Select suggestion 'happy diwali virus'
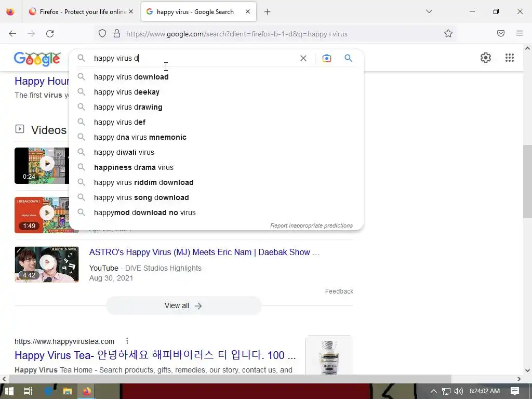The width and height of the screenshot is (532, 399). (x=217, y=152)
